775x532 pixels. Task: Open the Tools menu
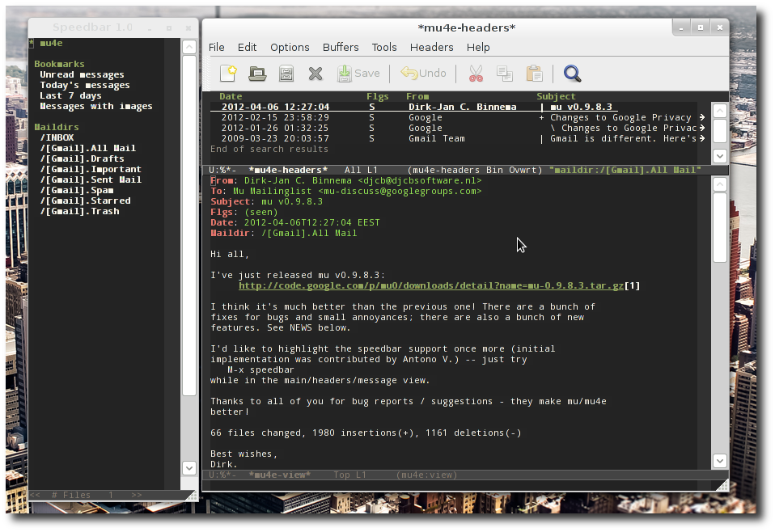(x=384, y=47)
